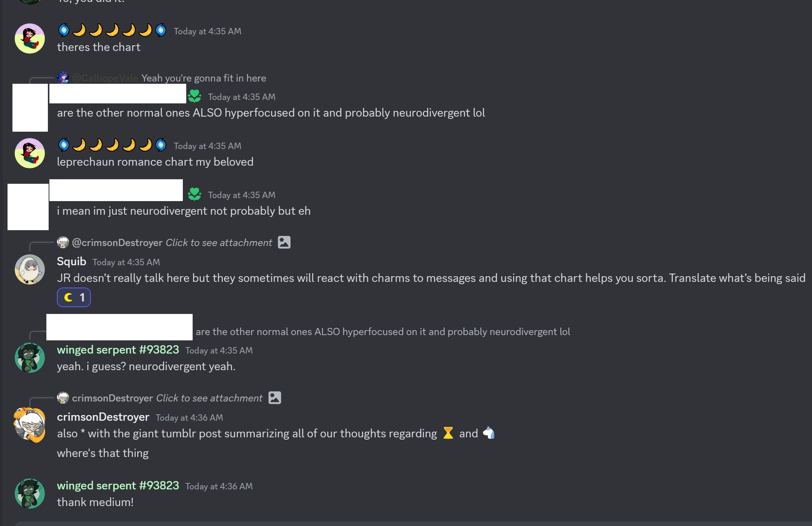The height and width of the screenshot is (526, 812).
Task: Click green heart role icon above "i mean im just"
Action: (195, 194)
